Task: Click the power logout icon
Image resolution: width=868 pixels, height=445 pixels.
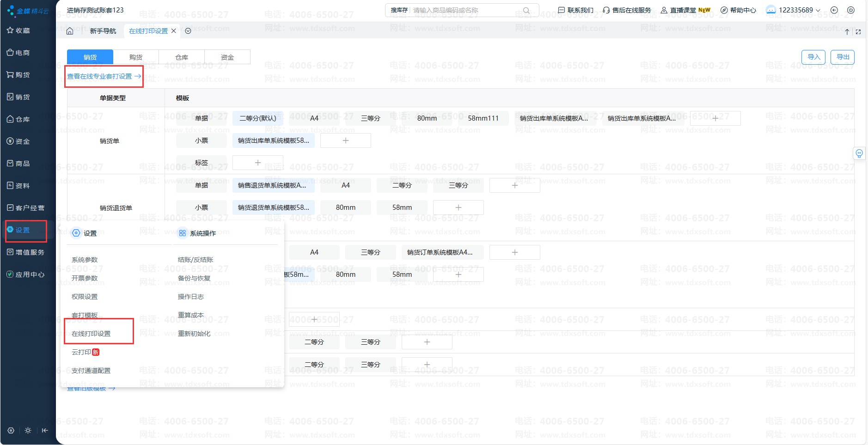Action: coord(850,10)
